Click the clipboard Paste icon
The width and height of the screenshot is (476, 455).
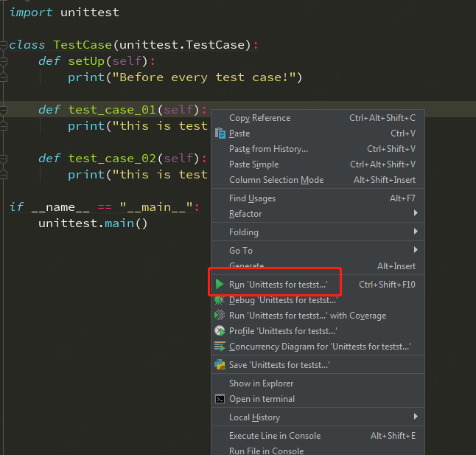click(220, 133)
